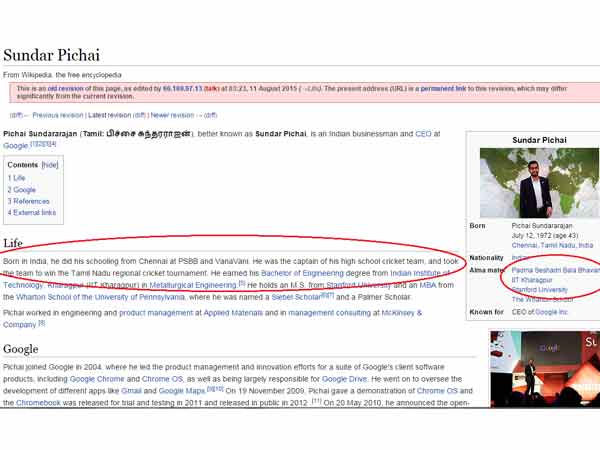The image size is (600, 450).
Task: Collapse contents box using the hide link
Action: point(50,164)
